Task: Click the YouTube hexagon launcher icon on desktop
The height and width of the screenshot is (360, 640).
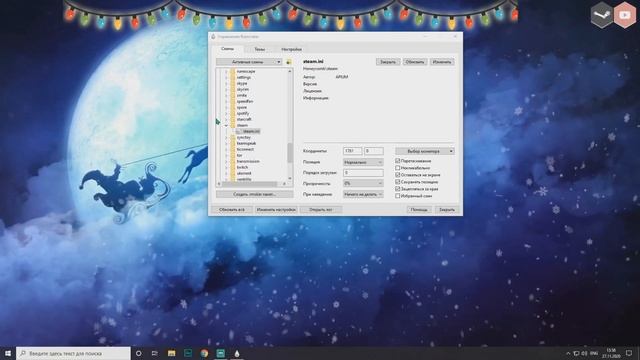Action: (624, 15)
